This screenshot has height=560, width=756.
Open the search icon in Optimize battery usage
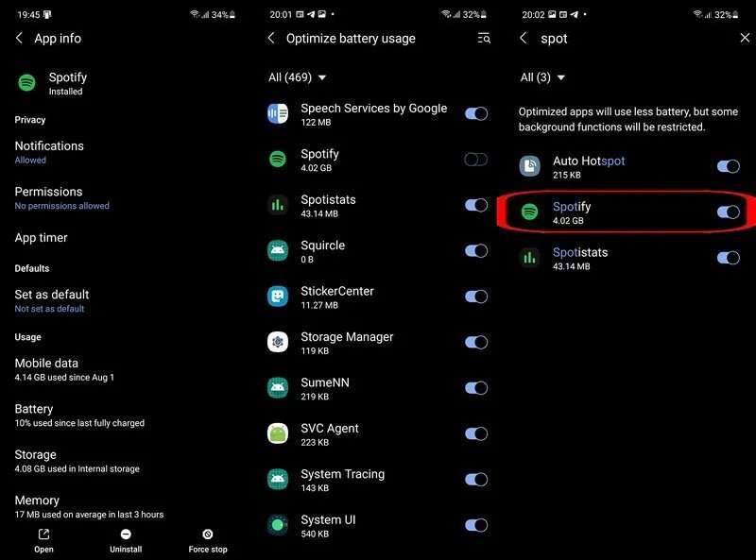pyautogui.click(x=483, y=38)
